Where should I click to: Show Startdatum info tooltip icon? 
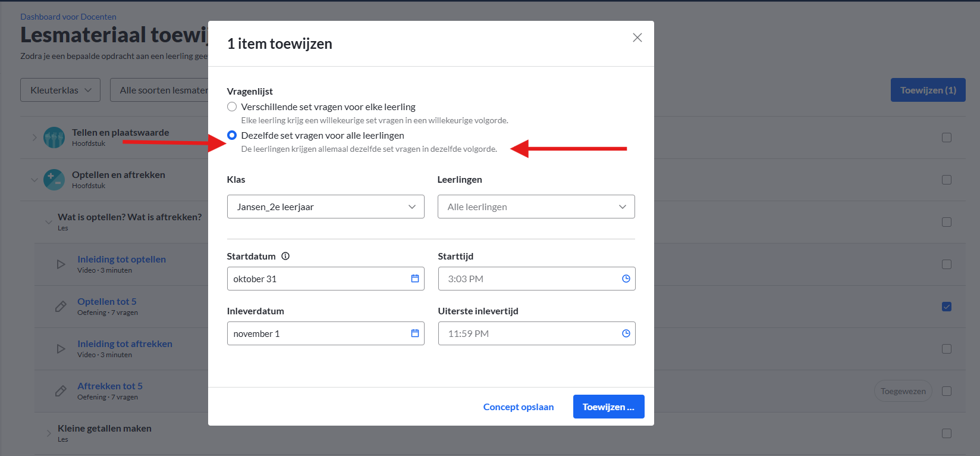[x=285, y=256]
